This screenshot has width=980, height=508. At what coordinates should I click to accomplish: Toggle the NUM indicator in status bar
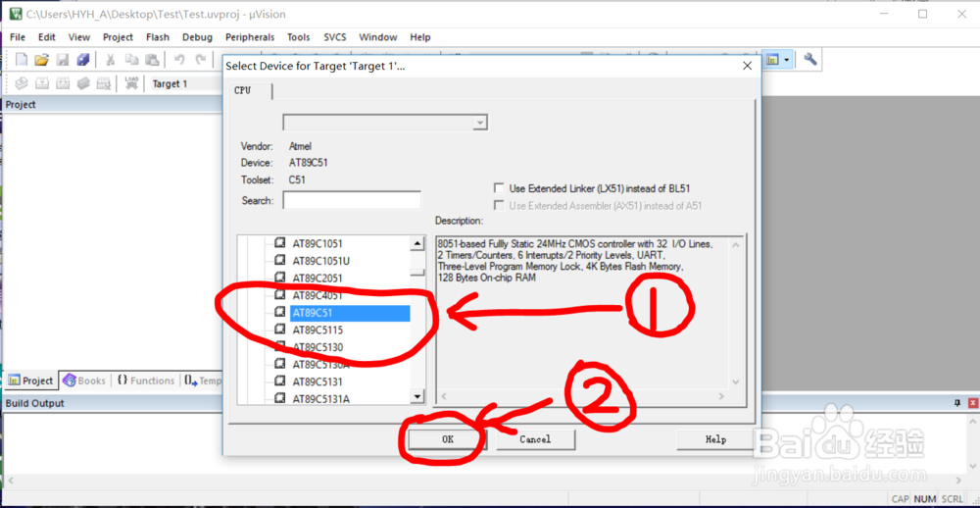click(x=924, y=498)
